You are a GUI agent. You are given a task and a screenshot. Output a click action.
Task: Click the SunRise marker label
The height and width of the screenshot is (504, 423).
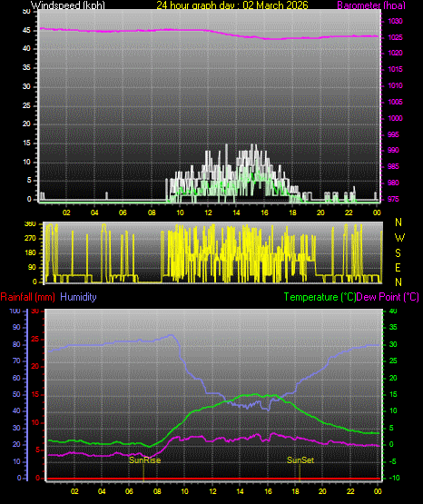tap(144, 460)
